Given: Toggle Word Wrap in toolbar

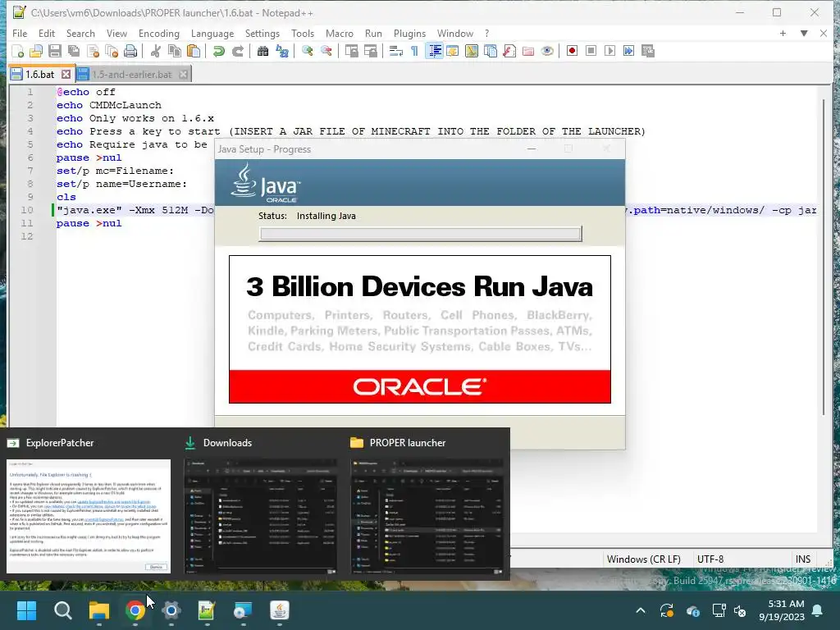Looking at the screenshot, I should [x=396, y=52].
